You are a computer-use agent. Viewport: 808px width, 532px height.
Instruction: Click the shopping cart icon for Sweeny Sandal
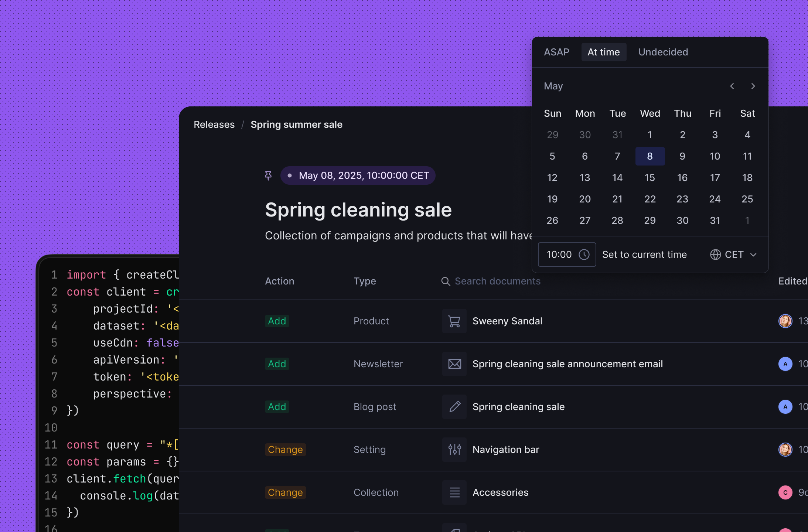tap(454, 321)
